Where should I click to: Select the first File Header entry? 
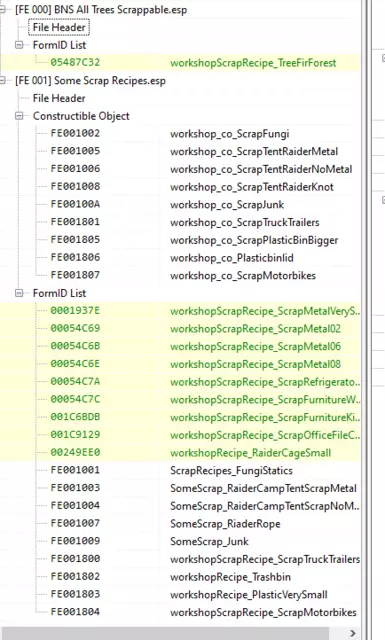click(x=59, y=27)
